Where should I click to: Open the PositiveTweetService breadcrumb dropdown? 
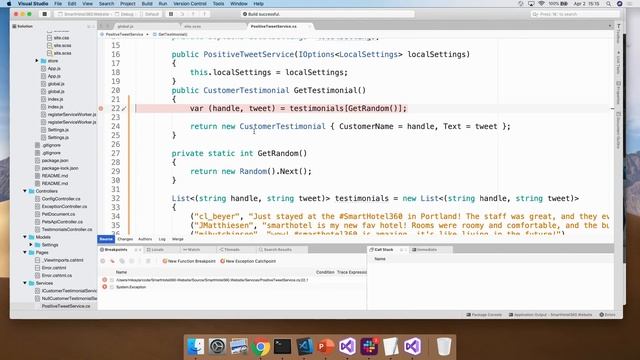[124, 34]
